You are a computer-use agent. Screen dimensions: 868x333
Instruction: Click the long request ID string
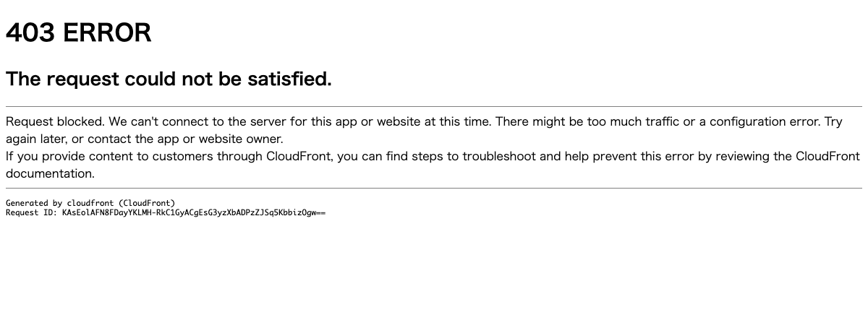point(194,212)
